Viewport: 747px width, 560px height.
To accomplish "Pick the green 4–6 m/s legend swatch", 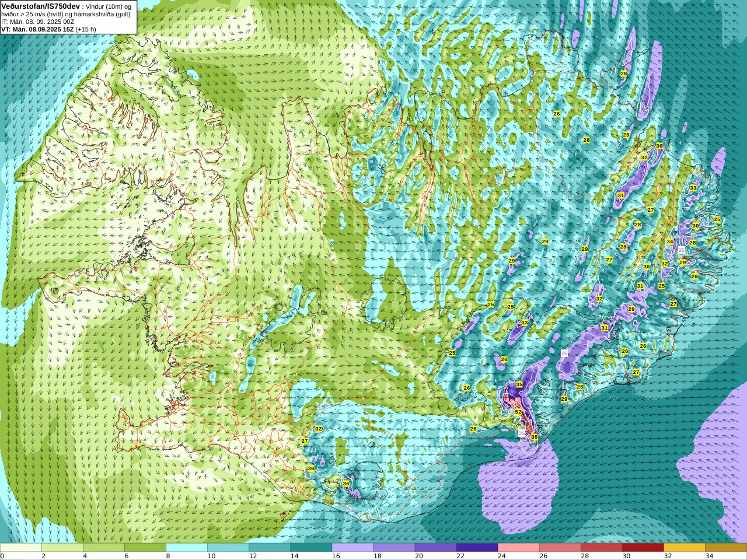I will [104, 548].
